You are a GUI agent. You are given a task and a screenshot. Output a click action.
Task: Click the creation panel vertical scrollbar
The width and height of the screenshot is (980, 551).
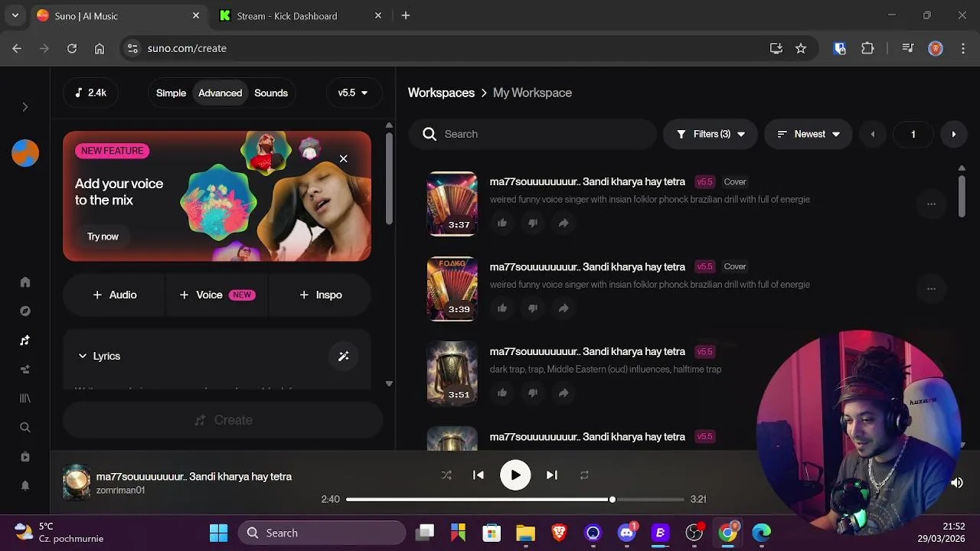click(389, 178)
